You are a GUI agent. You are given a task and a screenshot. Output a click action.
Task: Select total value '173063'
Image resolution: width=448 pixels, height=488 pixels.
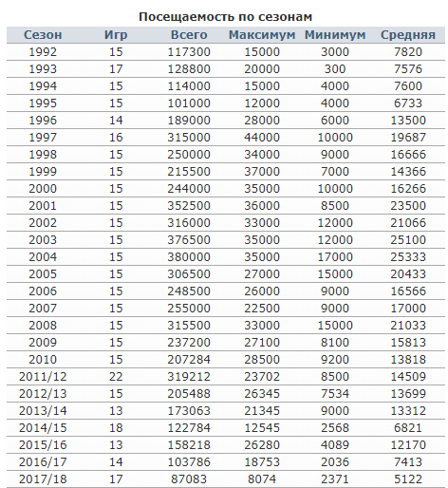click(x=189, y=411)
